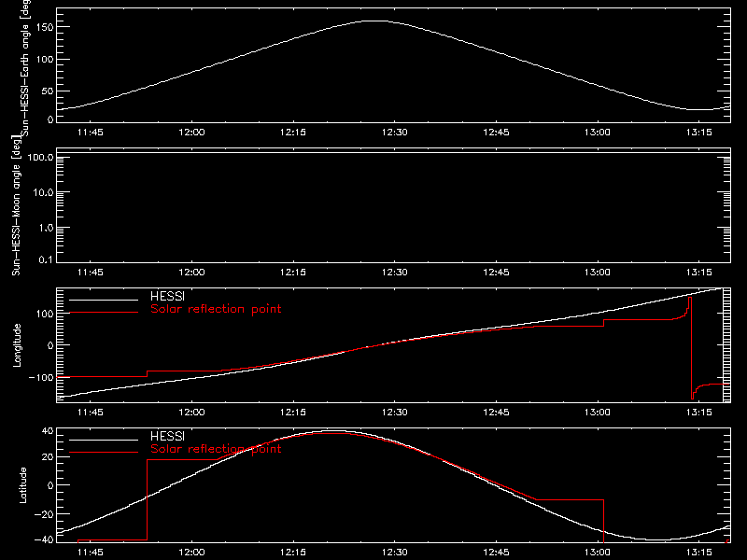747x560 pixels.
Task: Click 11:45 label under Moon angle plot
Action: tap(90, 272)
